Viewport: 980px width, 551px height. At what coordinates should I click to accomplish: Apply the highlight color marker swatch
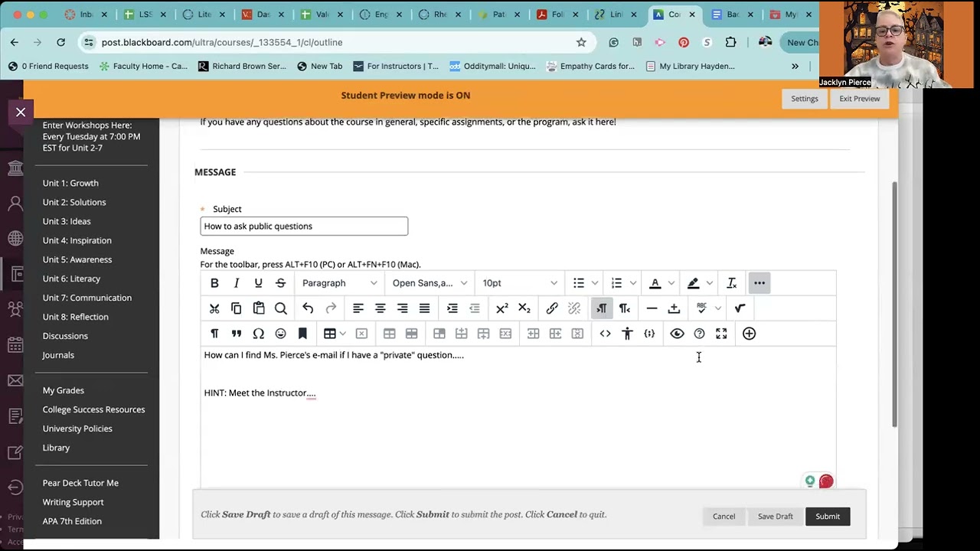[x=693, y=283]
